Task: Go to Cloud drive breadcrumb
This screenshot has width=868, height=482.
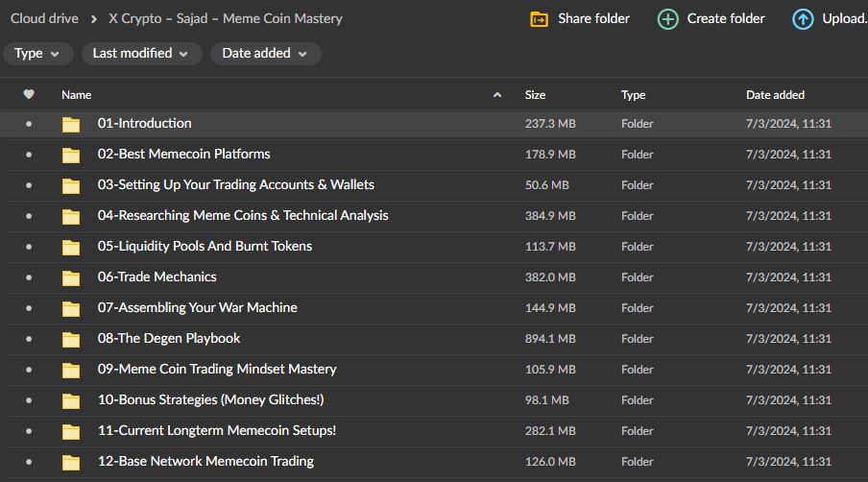Action: pos(44,18)
